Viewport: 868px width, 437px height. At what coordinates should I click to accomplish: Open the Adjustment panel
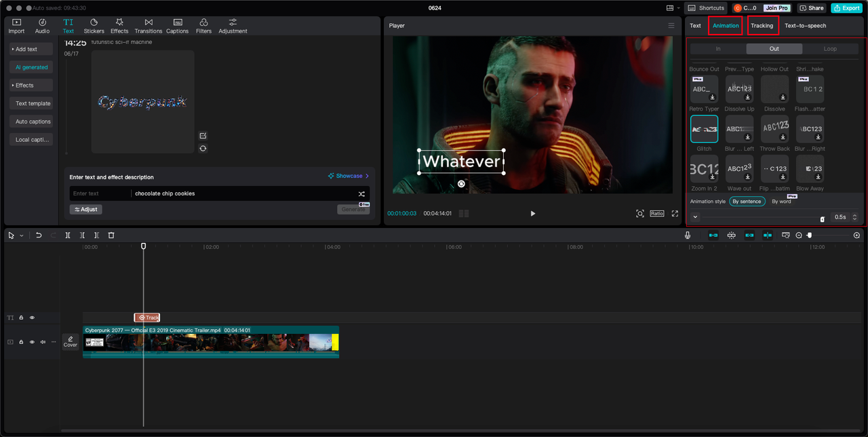pyautogui.click(x=233, y=26)
